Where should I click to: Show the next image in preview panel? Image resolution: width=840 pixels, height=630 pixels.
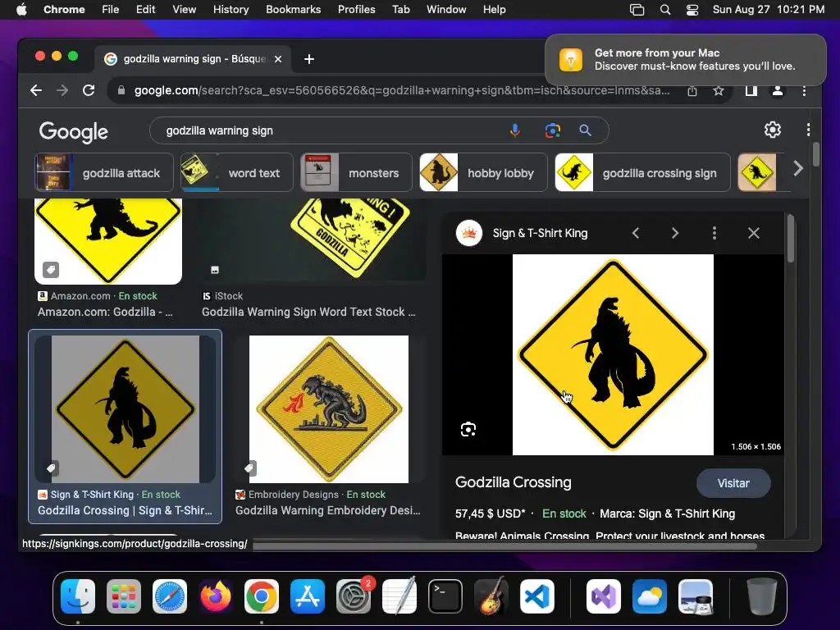[x=675, y=233]
